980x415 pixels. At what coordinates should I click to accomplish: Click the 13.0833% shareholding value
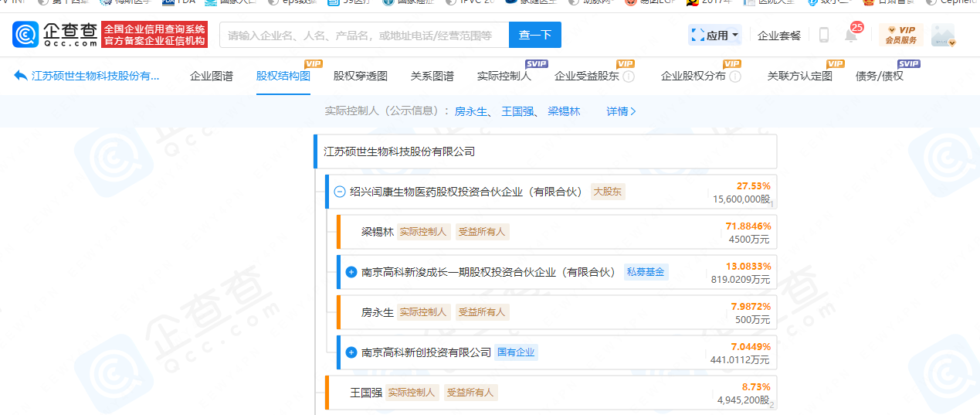pyautogui.click(x=748, y=266)
